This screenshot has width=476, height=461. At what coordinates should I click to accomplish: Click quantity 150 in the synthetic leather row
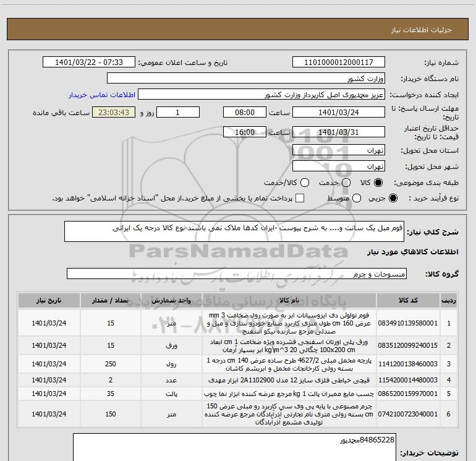111,414
